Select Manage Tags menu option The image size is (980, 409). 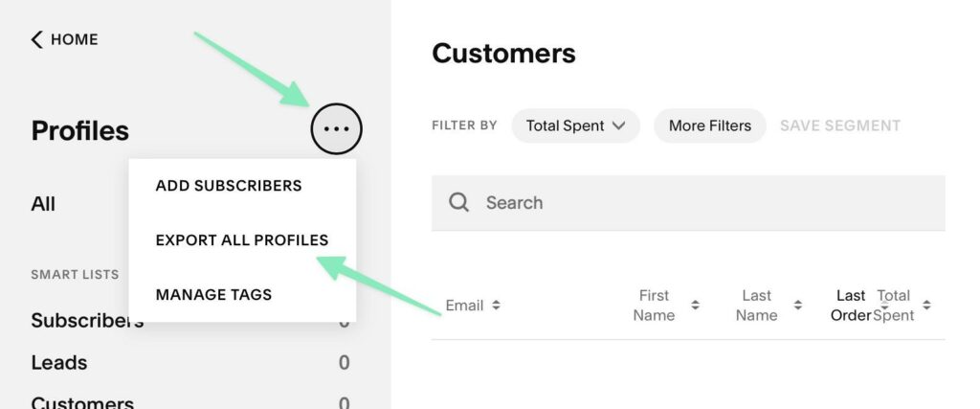tap(213, 294)
